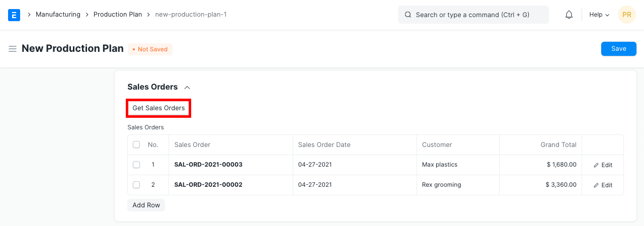This screenshot has width=644, height=226.
Task: Check the box for SAL-ORD-2021-00002 row
Action: tap(136, 185)
